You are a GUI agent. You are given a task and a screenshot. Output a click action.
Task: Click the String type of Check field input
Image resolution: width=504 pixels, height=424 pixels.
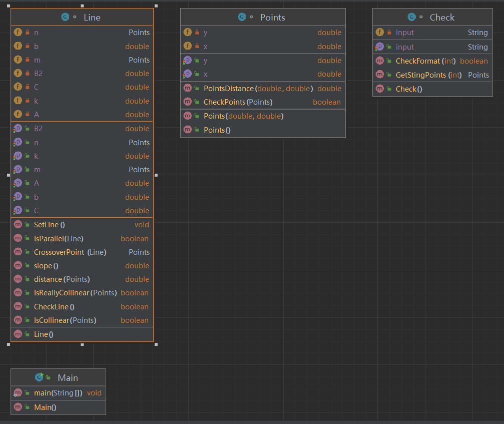click(477, 33)
